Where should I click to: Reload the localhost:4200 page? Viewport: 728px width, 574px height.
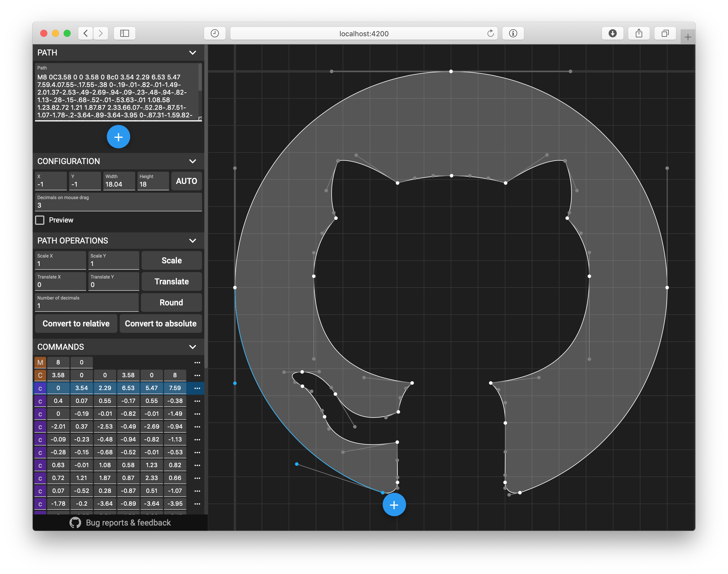490,33
